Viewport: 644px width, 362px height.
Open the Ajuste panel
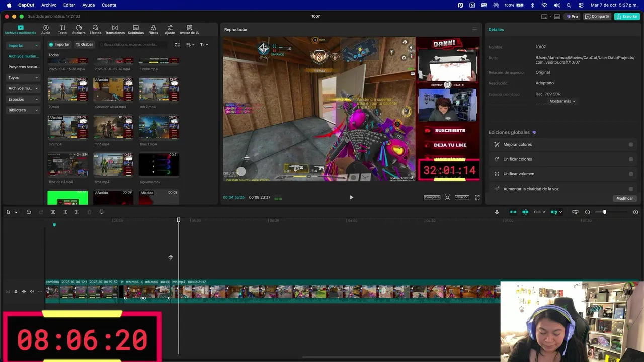pyautogui.click(x=170, y=30)
